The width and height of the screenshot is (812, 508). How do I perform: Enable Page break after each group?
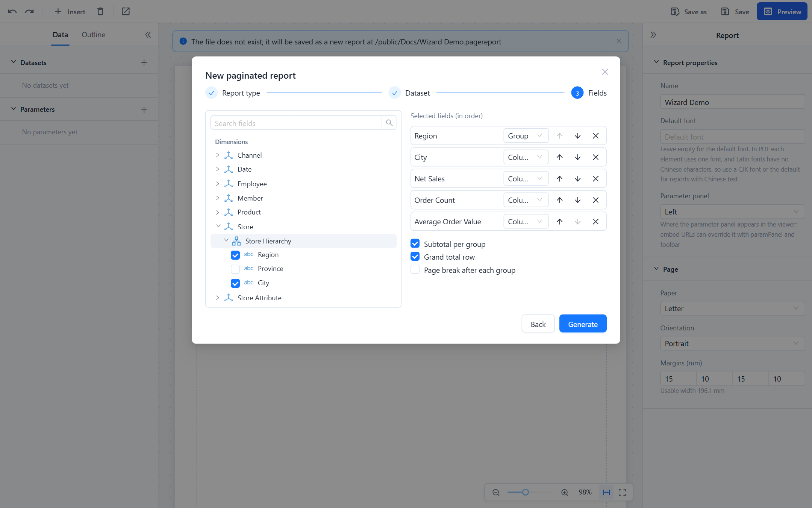(x=415, y=269)
